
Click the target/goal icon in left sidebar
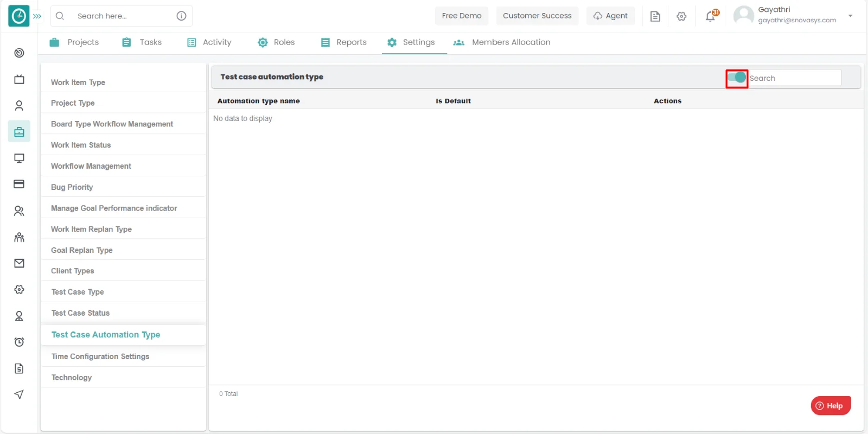point(19,53)
